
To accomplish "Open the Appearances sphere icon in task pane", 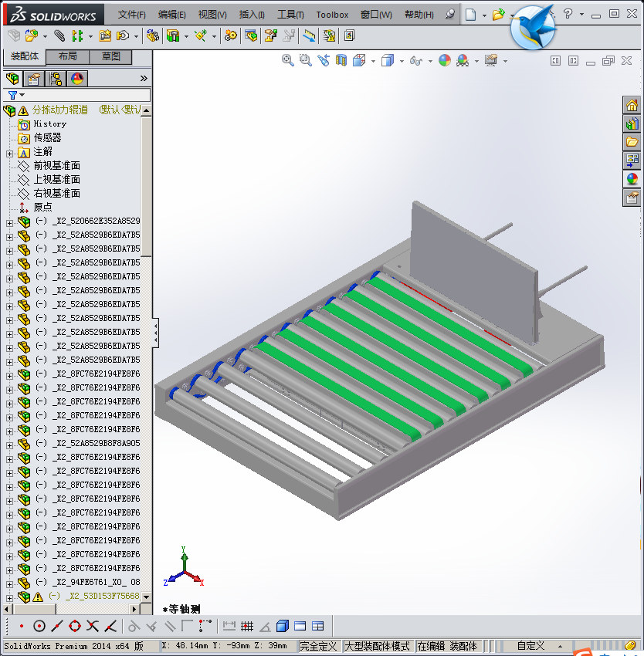I will pos(632,179).
